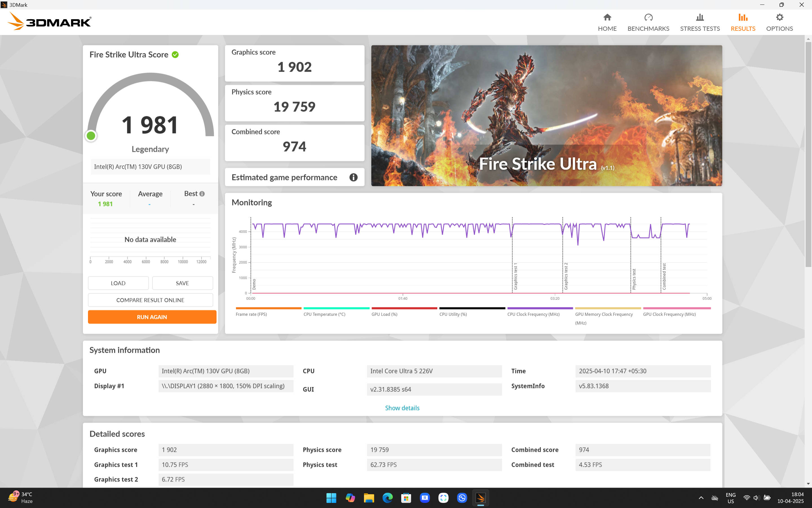Click the Wi-Fi network icon

pyautogui.click(x=746, y=498)
